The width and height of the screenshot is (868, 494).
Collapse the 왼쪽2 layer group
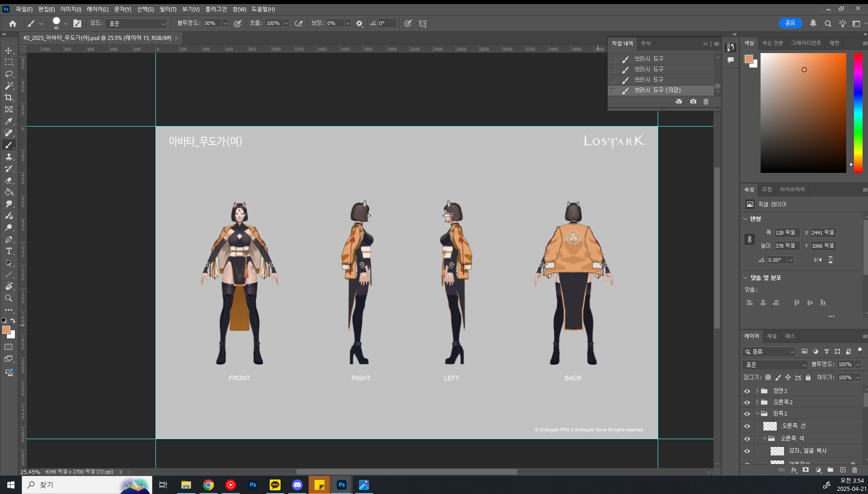pos(757,413)
